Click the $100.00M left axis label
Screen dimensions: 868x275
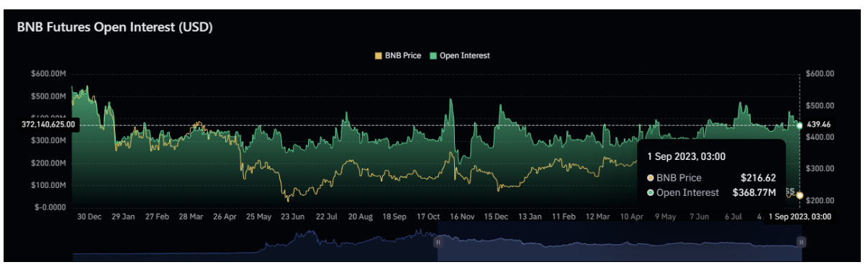pos(48,185)
